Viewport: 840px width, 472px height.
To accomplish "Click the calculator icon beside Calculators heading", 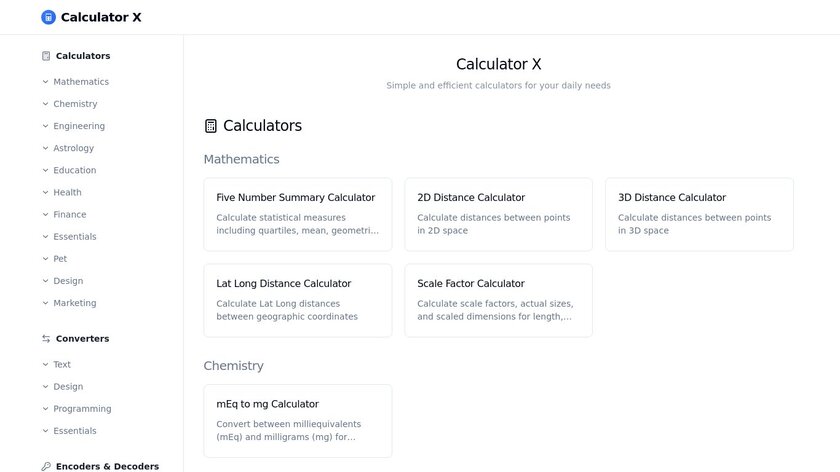I will point(211,126).
